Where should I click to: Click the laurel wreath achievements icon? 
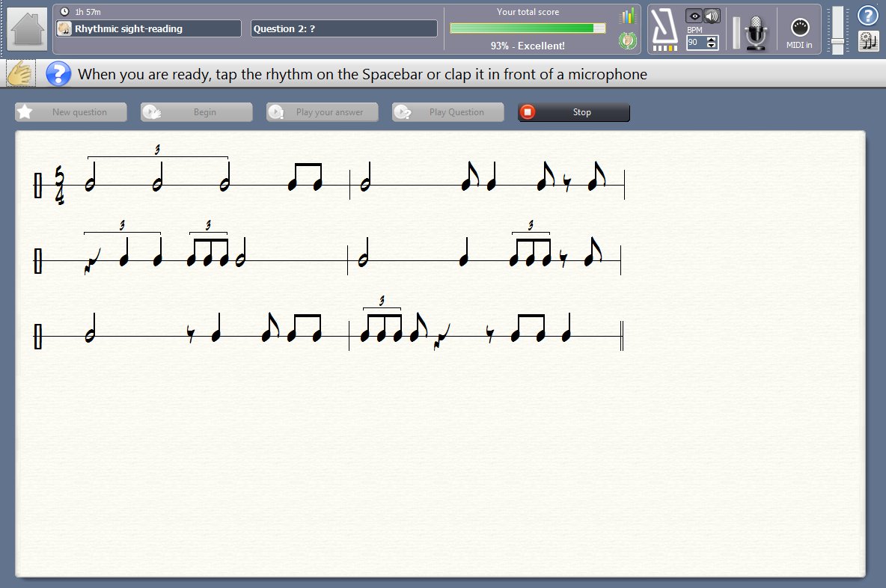click(626, 41)
